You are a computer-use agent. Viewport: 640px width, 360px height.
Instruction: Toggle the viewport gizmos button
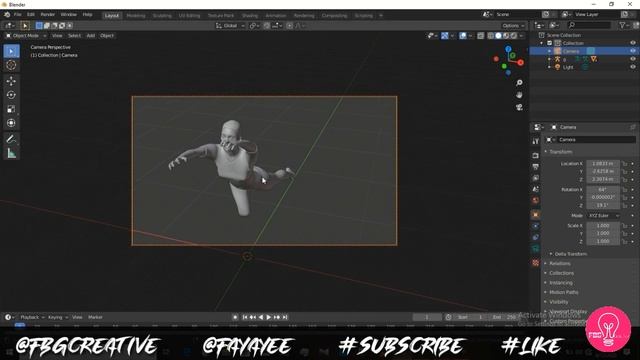click(444, 36)
